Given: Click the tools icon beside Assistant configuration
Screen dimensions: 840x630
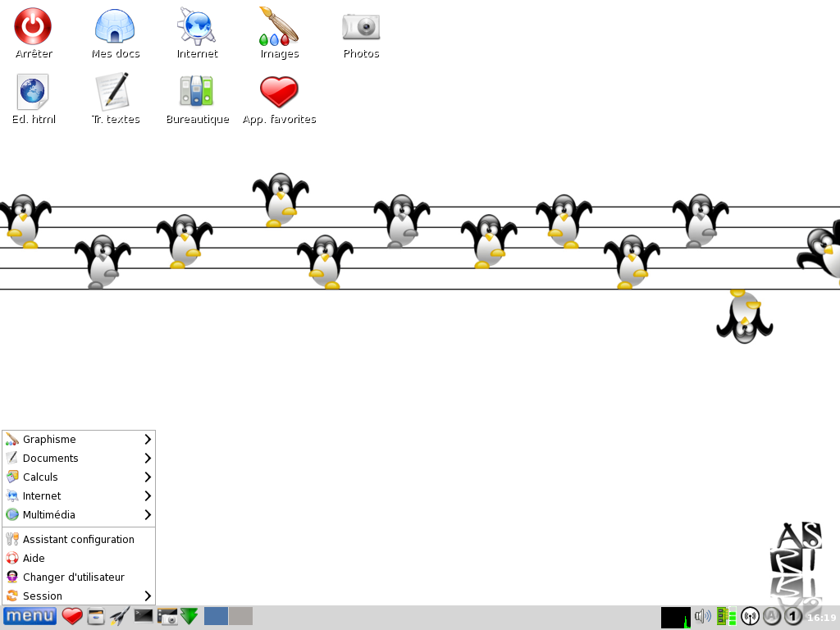Looking at the screenshot, I should click(x=11, y=540).
